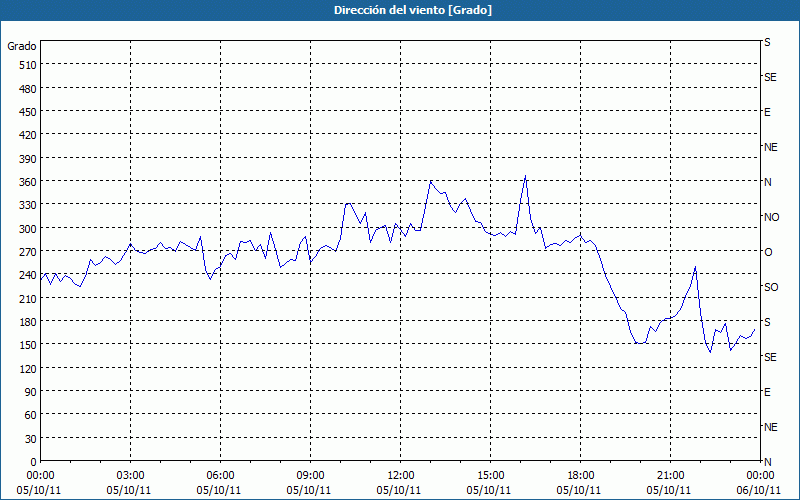Click the 05/10/11 date under 12:00
The image size is (800, 500).
coord(399,490)
